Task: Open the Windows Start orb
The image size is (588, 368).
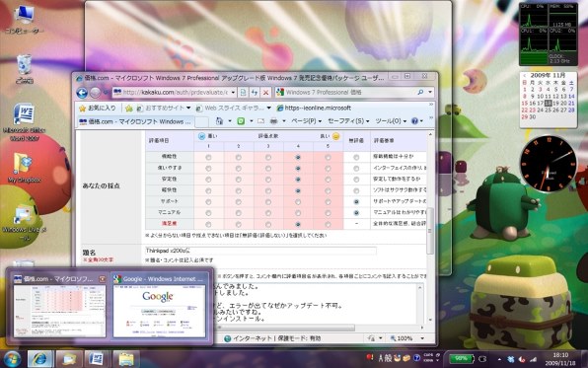Action: coord(12,359)
